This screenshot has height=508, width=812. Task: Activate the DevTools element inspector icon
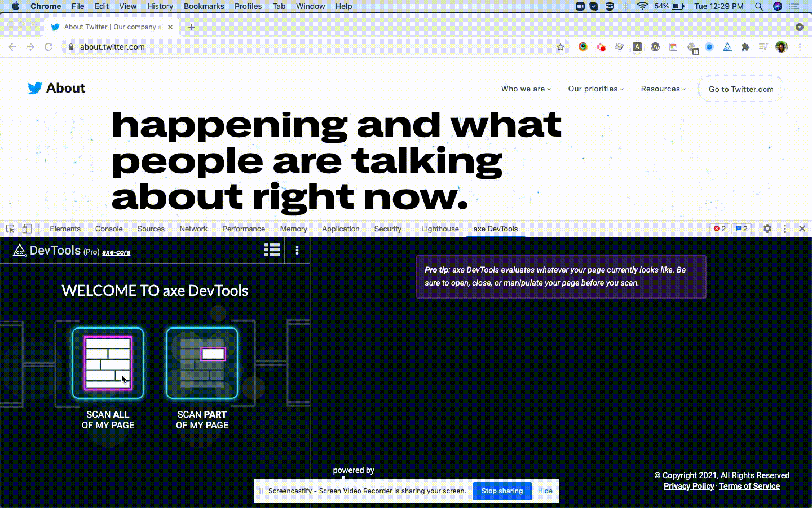click(10, 229)
